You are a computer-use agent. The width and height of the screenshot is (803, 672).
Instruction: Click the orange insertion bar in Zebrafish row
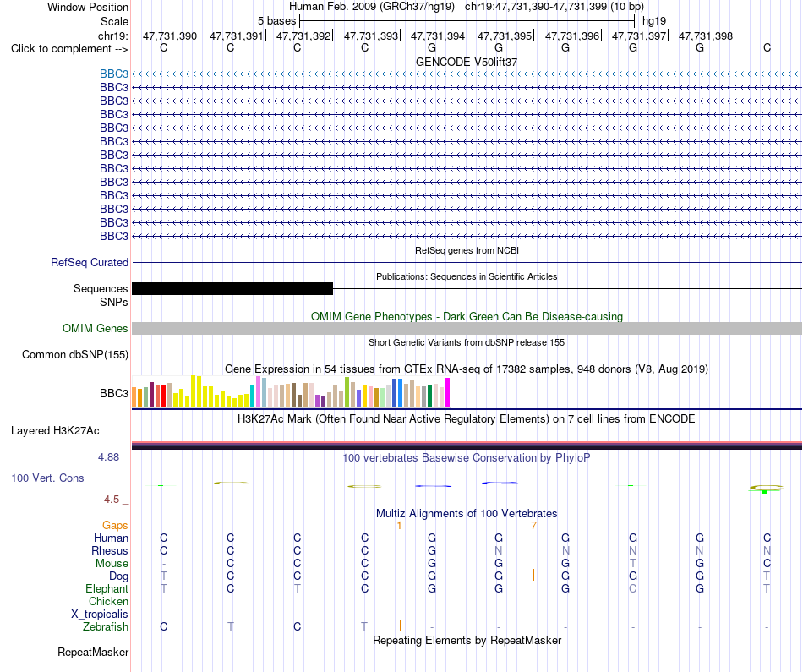tap(400, 626)
